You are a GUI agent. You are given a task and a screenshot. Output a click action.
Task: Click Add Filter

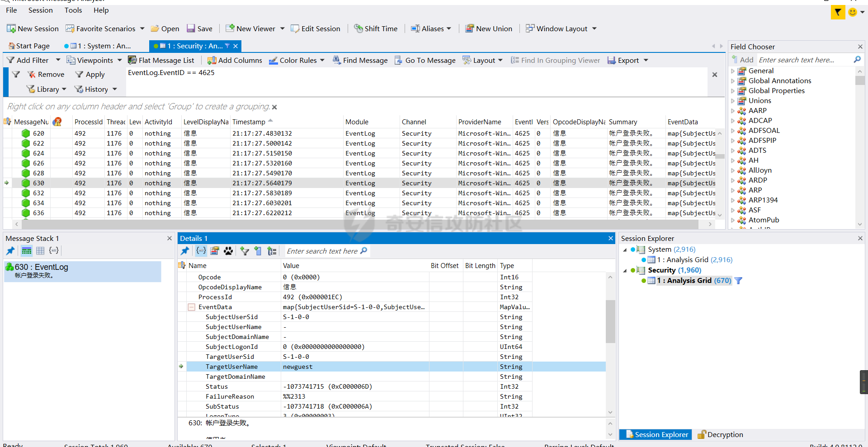28,60
